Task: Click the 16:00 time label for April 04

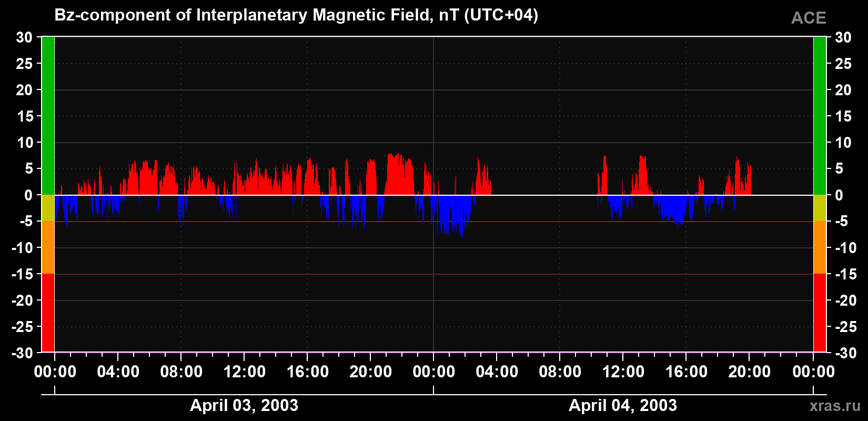Action: coord(686,372)
